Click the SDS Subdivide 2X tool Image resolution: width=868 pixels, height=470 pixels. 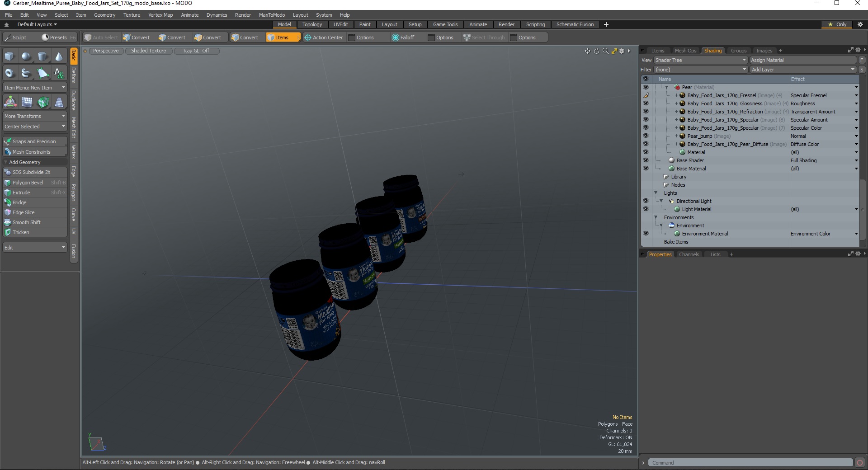click(x=35, y=172)
